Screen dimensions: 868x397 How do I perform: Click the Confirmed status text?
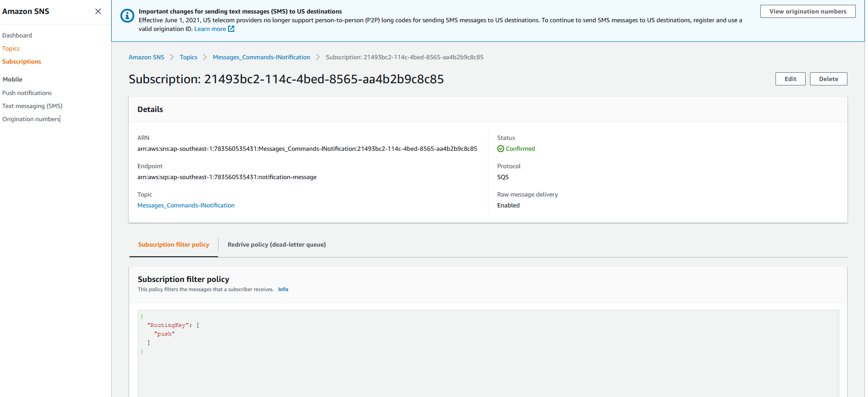click(x=520, y=149)
